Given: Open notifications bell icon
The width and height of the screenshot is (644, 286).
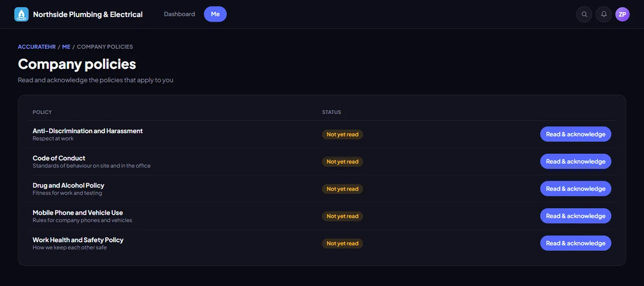Looking at the screenshot, I should coord(604,14).
